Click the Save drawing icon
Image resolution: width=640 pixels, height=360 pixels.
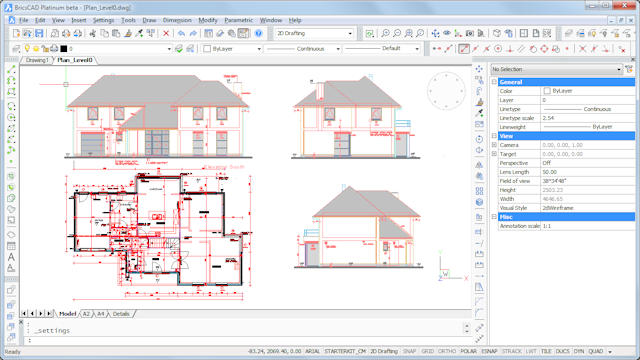point(39,33)
